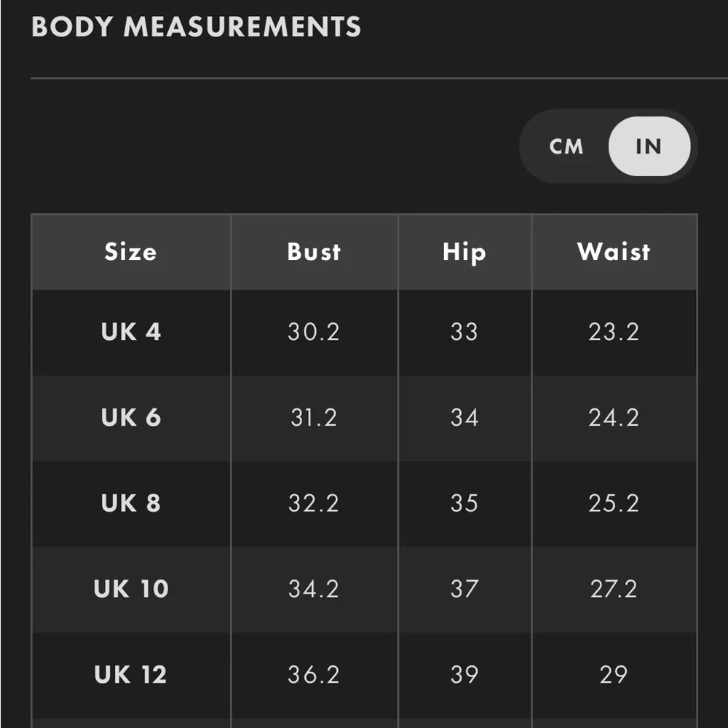The height and width of the screenshot is (728, 728).
Task: Click the Size column header
Action: click(130, 252)
